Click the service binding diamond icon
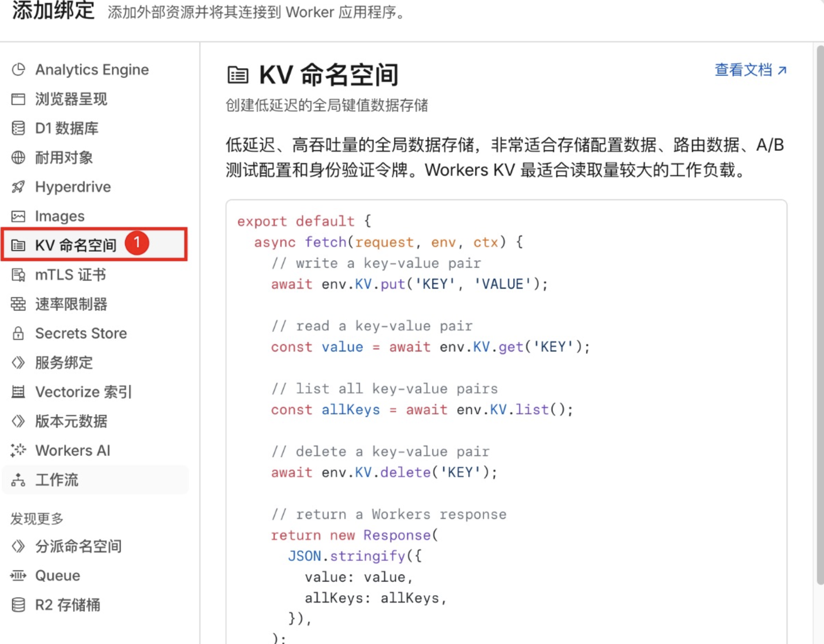 [19, 362]
